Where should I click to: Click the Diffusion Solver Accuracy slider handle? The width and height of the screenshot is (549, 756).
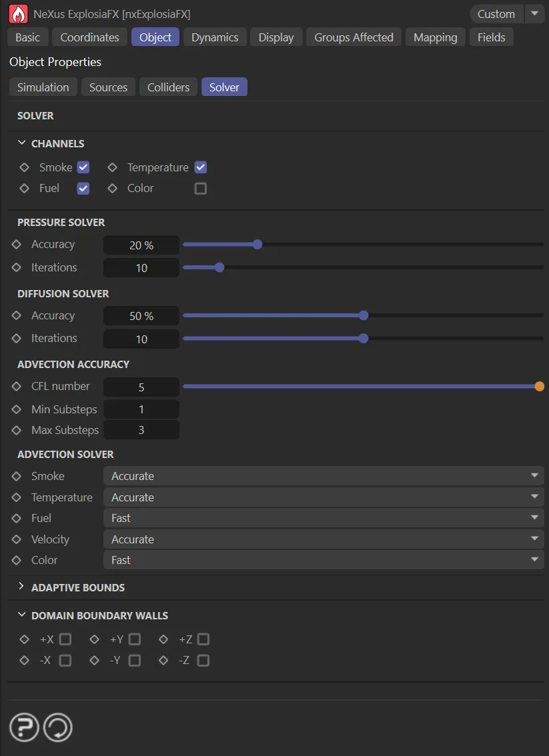364,315
